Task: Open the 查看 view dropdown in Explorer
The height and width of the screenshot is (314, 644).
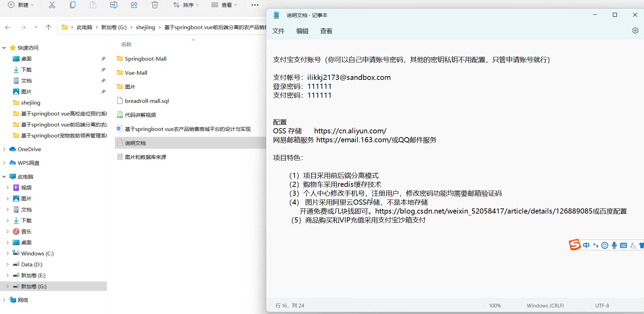Action: pos(224,5)
